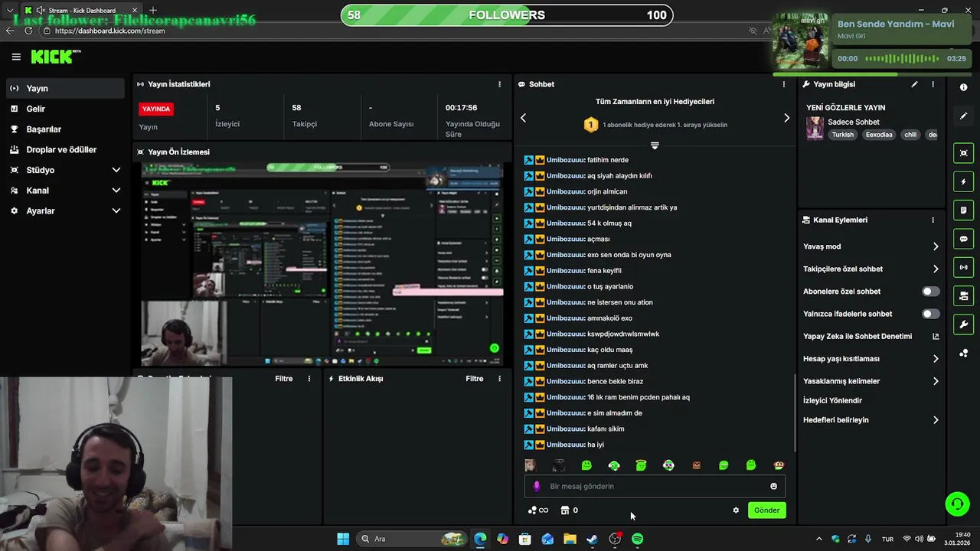Open Steam from the taskbar
Viewport: 980px width, 551px height.
[592, 539]
